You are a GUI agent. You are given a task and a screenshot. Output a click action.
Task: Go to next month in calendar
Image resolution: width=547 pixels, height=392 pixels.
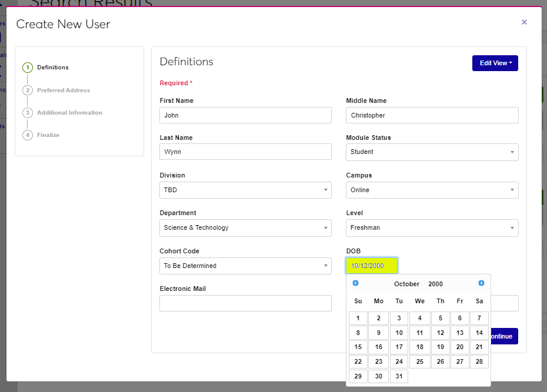[481, 283]
